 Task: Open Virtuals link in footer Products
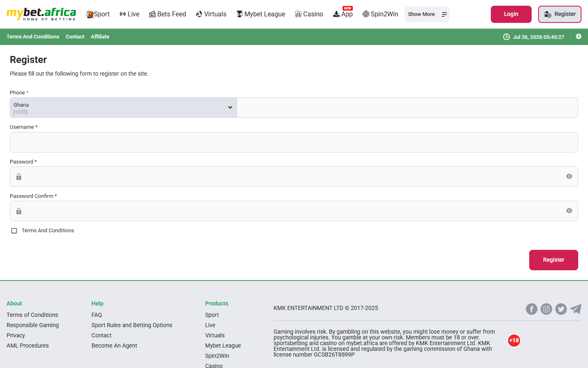[215, 335]
